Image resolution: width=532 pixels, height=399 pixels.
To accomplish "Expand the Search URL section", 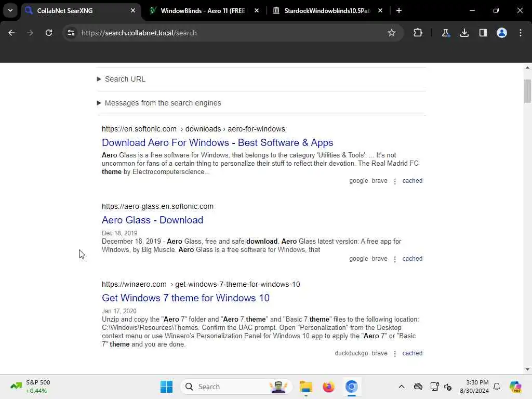I will (x=121, y=79).
